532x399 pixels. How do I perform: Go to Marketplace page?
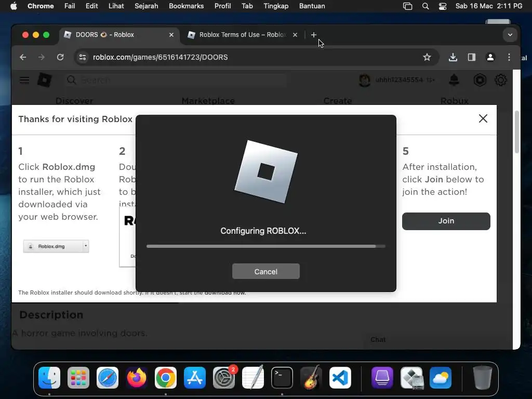[x=208, y=101]
